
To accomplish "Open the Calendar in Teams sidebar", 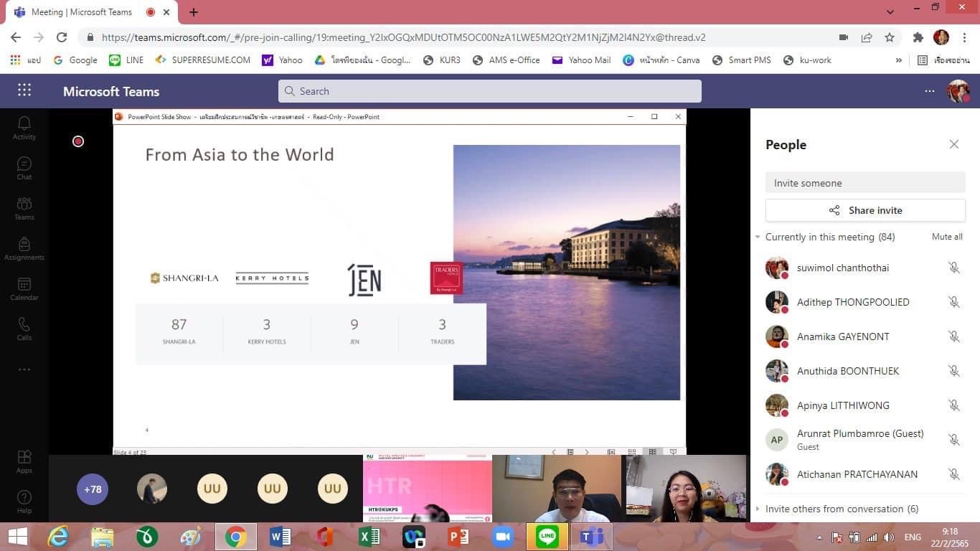I will (x=24, y=289).
